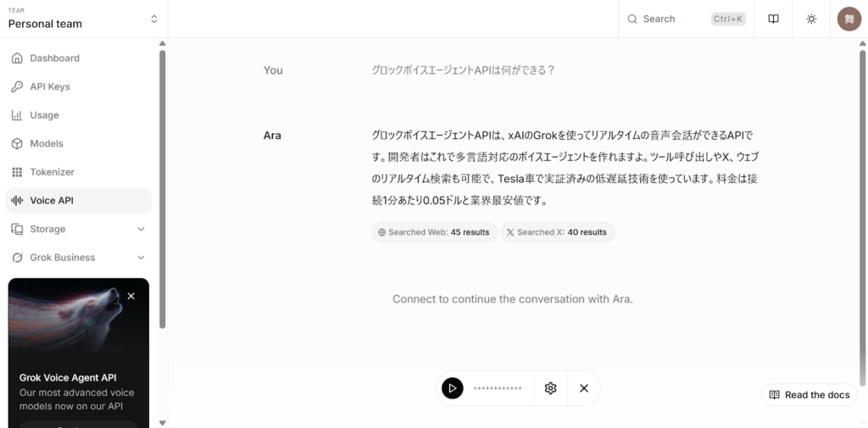Start the voice conversation play button
The width and height of the screenshot is (868, 428).
click(x=453, y=388)
